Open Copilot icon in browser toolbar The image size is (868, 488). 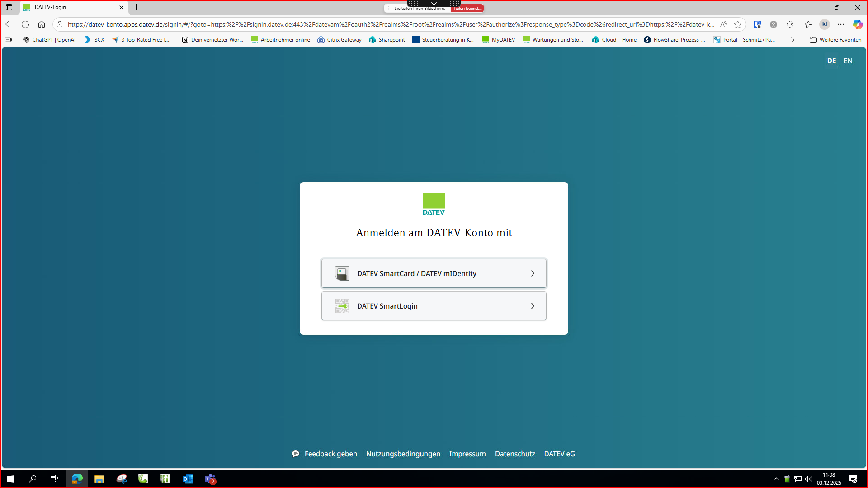click(857, 24)
